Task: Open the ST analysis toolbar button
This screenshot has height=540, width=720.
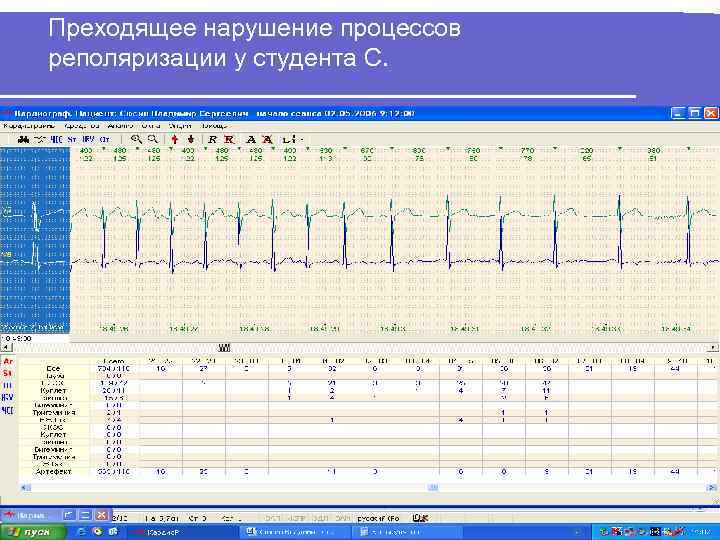Action: click(72, 139)
